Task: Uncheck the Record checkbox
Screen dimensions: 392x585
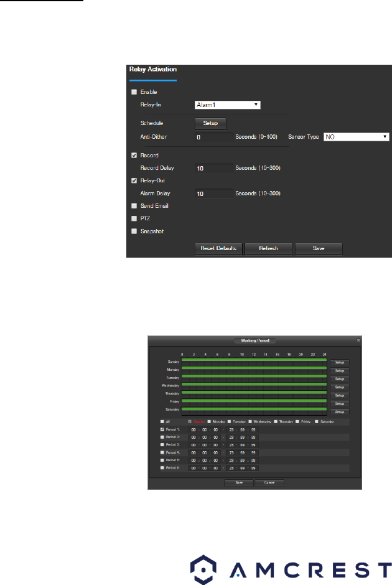Action: pyautogui.click(x=134, y=156)
